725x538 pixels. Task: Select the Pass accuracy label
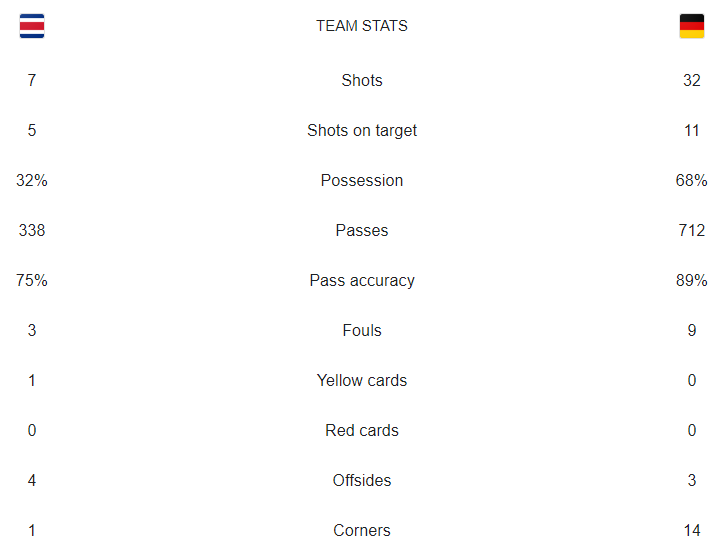[x=362, y=280]
